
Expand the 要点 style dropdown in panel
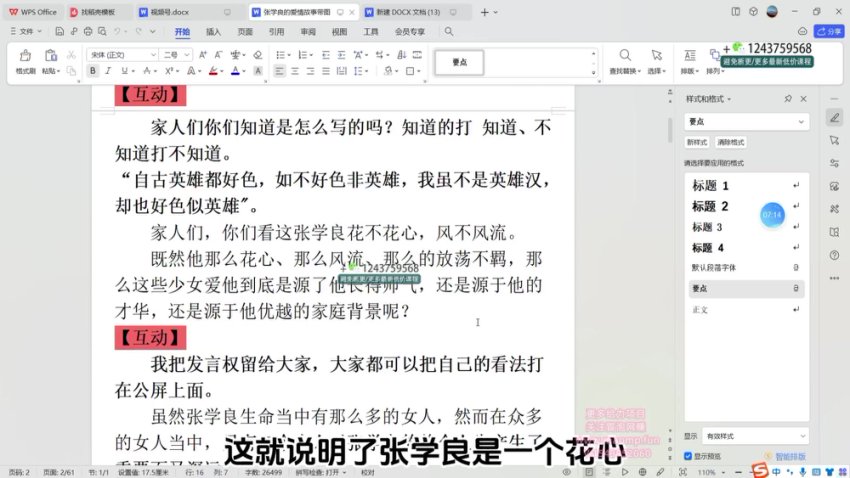(801, 121)
